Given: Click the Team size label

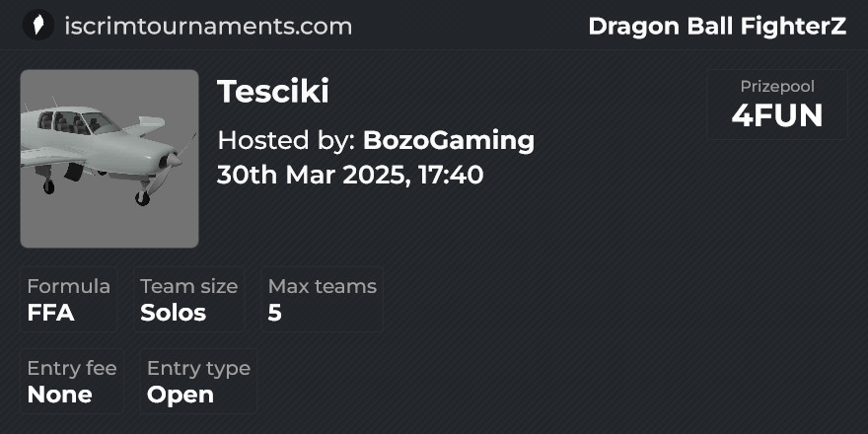Looking at the screenshot, I should (189, 286).
